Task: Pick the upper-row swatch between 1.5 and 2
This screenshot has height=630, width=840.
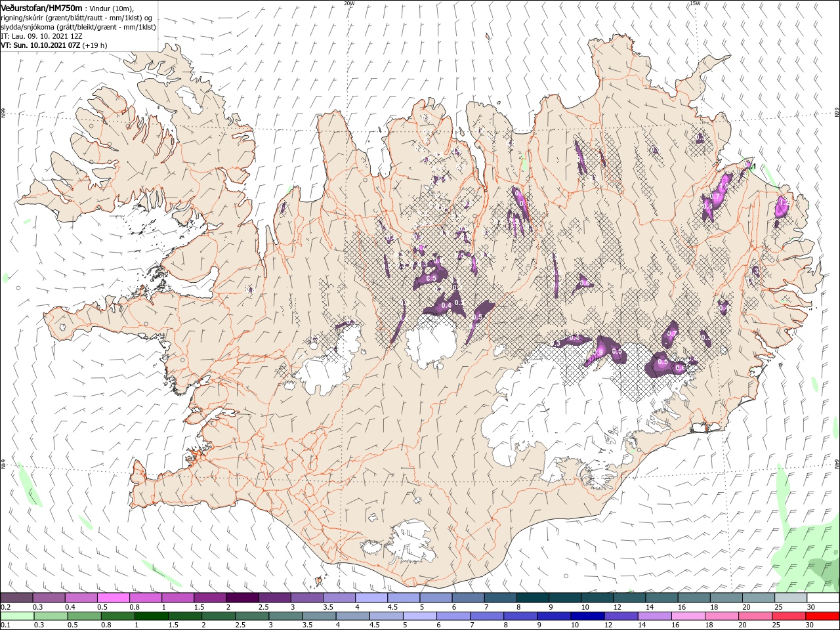Action: [x=210, y=598]
